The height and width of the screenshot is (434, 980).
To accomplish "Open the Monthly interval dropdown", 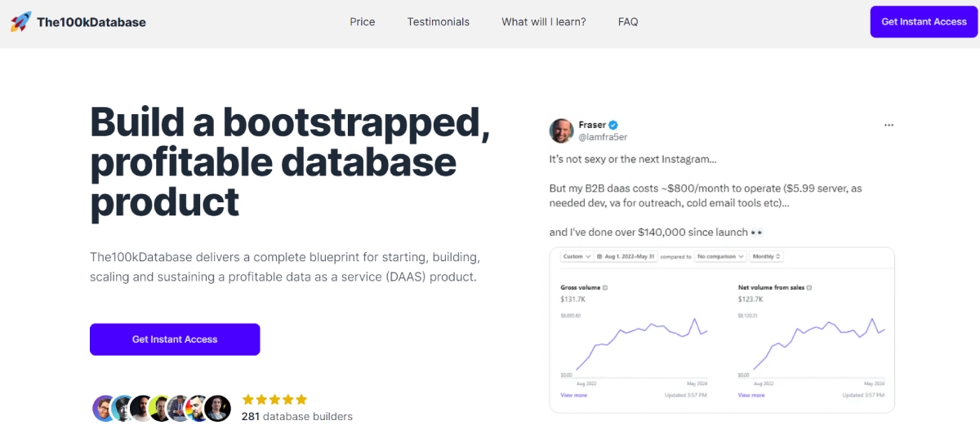I will [x=767, y=256].
